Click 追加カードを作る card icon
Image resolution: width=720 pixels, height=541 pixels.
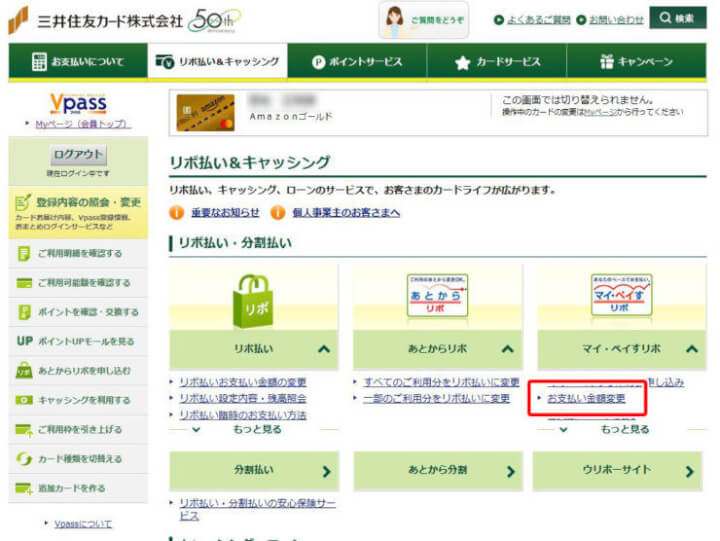click(24, 488)
